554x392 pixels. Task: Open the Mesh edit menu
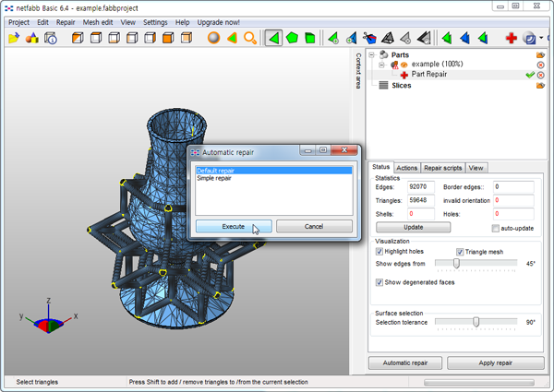pos(98,22)
